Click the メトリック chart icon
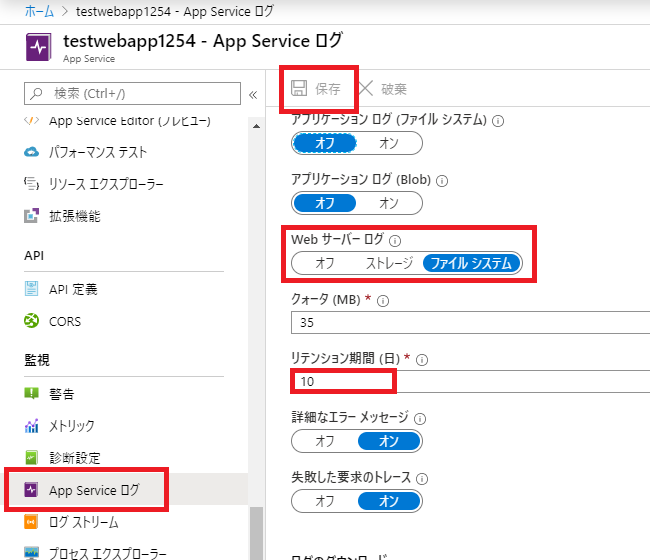The image size is (650, 560). click(x=32, y=426)
